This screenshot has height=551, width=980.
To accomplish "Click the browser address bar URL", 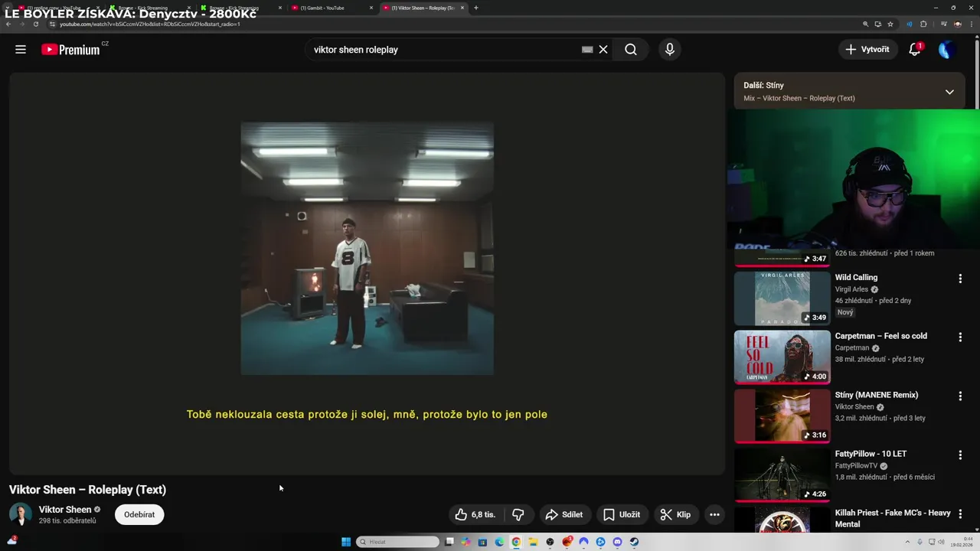I will point(150,24).
